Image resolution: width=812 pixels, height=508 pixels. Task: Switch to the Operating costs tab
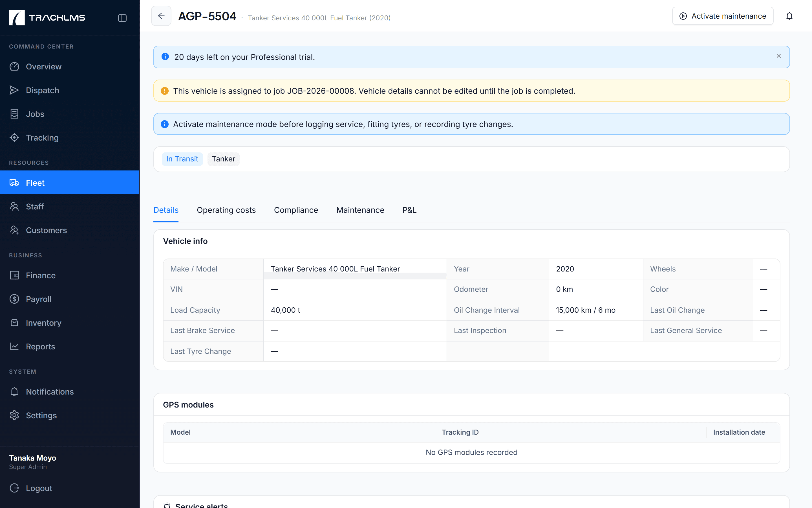226,210
